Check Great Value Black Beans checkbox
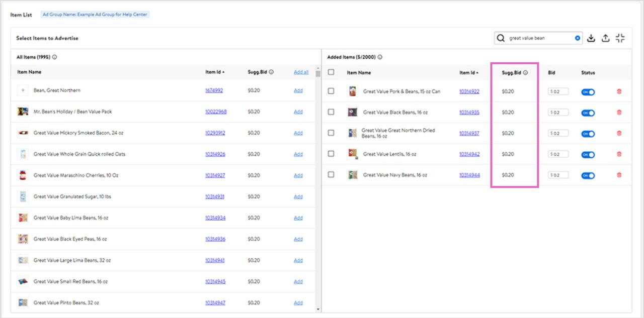This screenshot has width=644, height=318. click(331, 112)
